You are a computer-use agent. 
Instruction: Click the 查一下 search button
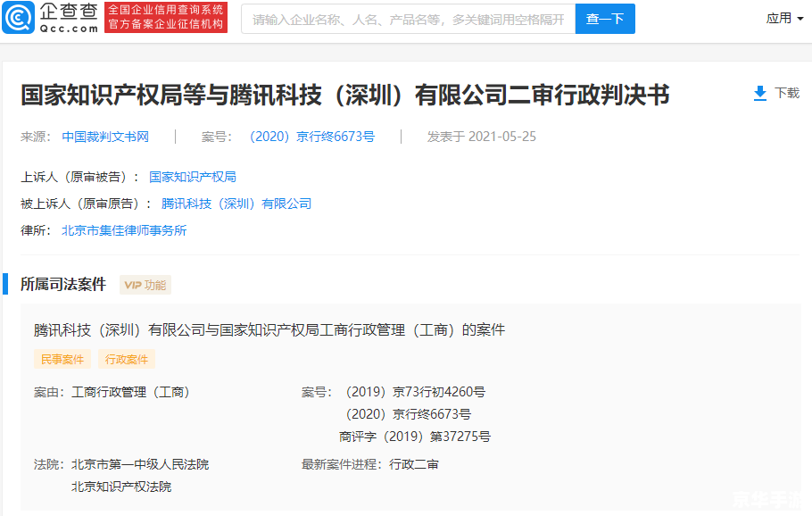click(x=605, y=19)
